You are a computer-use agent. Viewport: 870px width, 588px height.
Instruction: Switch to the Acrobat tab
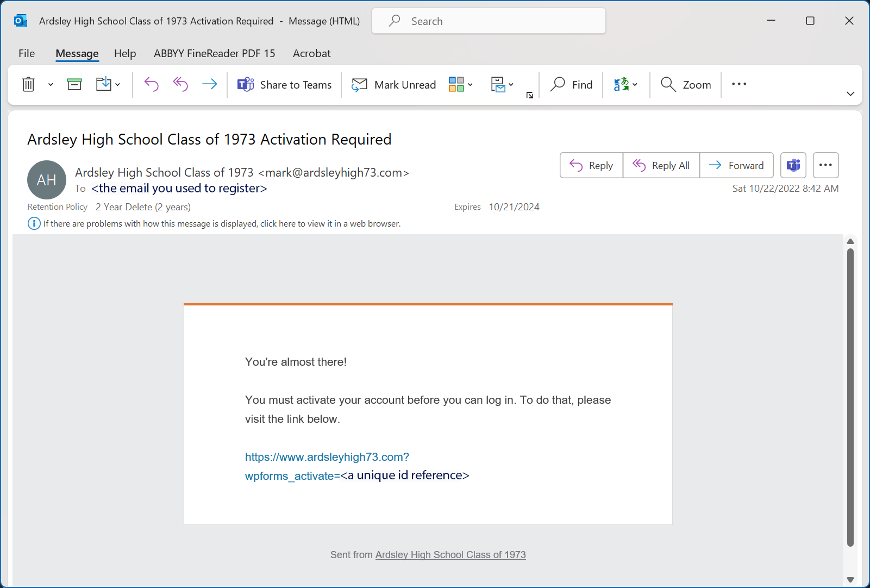pos(312,53)
